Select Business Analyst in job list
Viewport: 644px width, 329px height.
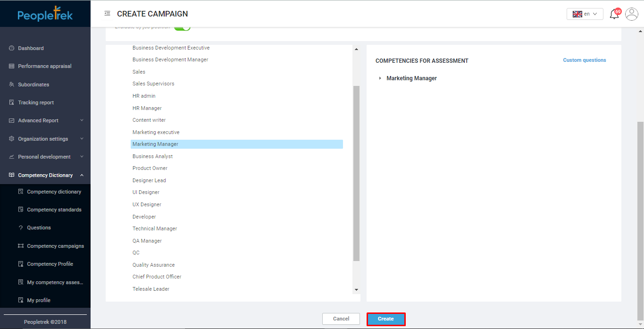pyautogui.click(x=152, y=156)
